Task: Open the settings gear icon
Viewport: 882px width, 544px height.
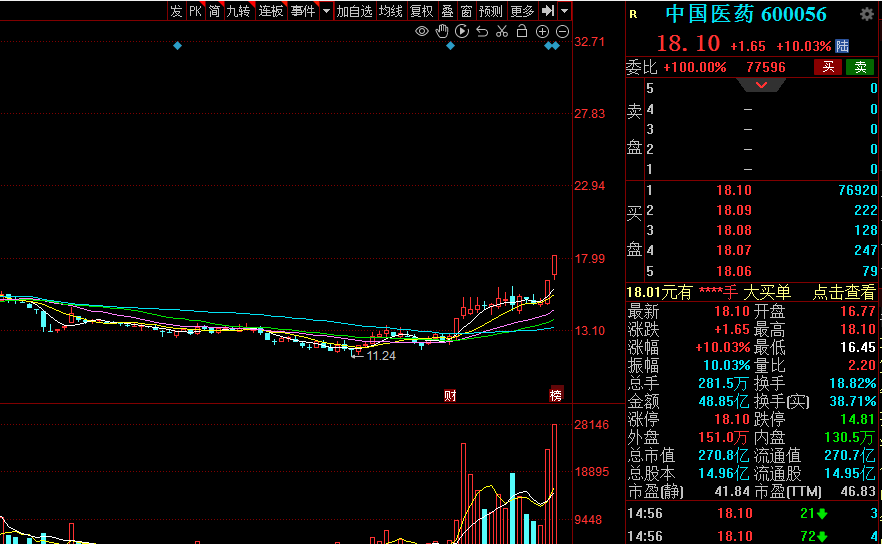Action: pyautogui.click(x=867, y=14)
